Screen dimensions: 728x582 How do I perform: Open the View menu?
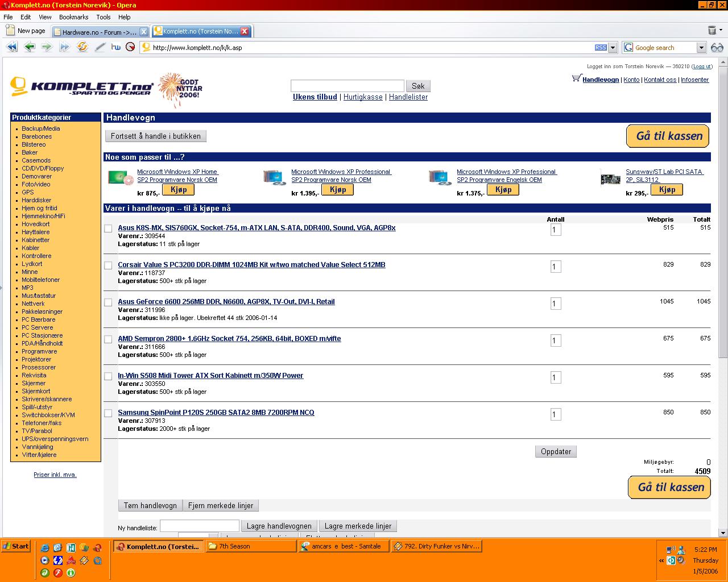click(45, 17)
